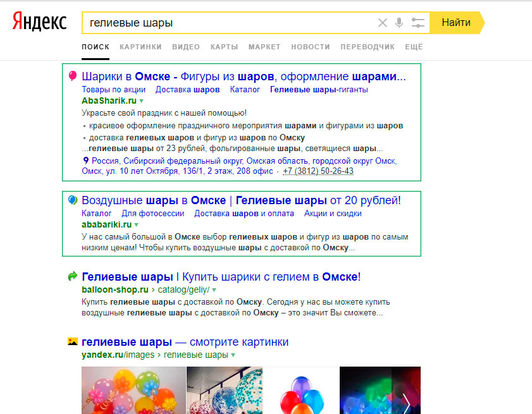This screenshot has width=532, height=414.
Task: Expand the dropdown arrow next to AbaSharik.ru
Action: coord(142,101)
